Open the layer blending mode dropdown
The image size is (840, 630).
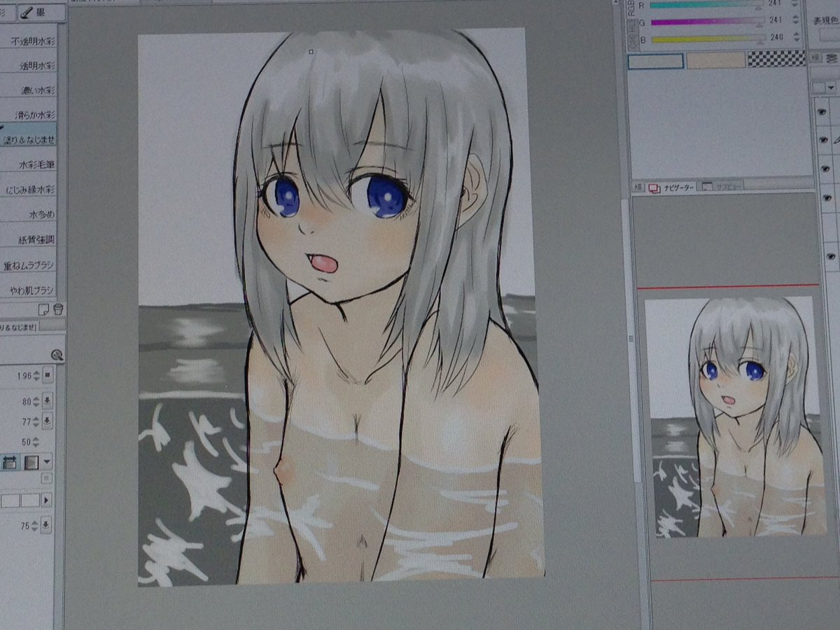pyautogui.click(x=830, y=88)
